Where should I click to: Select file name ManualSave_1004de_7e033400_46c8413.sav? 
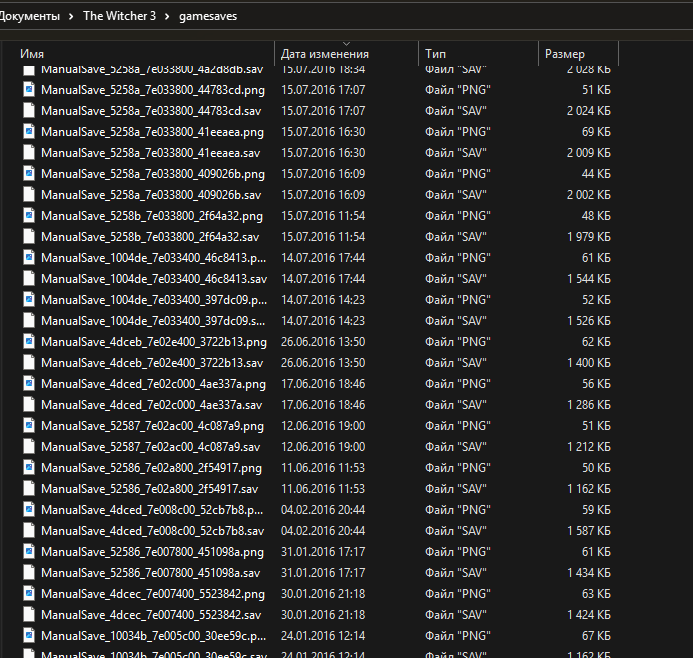point(154,279)
